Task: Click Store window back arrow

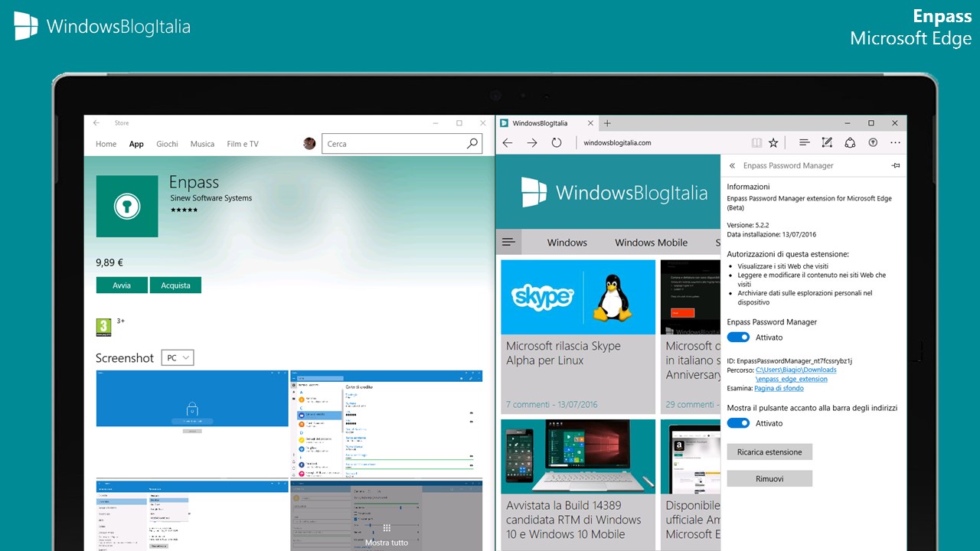Action: 96,122
